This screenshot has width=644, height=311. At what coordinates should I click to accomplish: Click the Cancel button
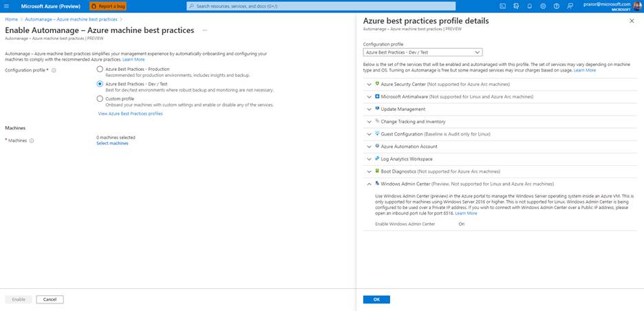[x=50, y=299]
